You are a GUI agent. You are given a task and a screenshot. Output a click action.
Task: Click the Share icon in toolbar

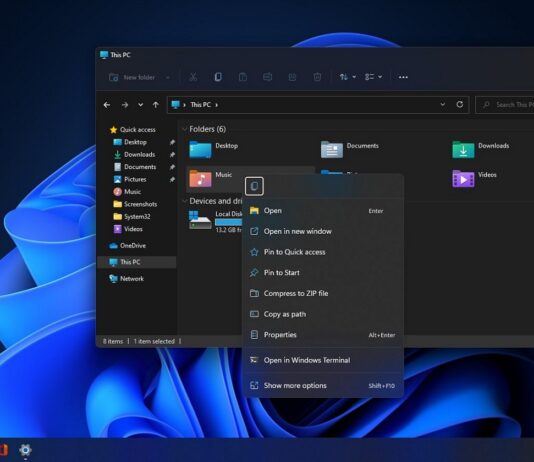click(292, 77)
